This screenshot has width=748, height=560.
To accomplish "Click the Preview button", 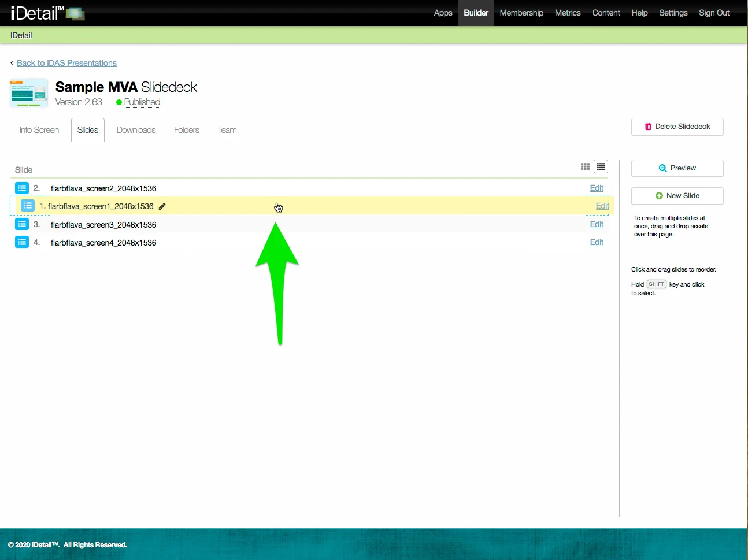I will click(677, 168).
